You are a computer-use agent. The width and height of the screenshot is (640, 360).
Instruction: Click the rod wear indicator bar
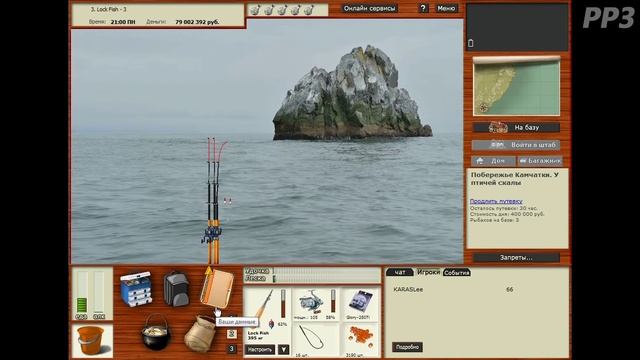click(x=283, y=304)
